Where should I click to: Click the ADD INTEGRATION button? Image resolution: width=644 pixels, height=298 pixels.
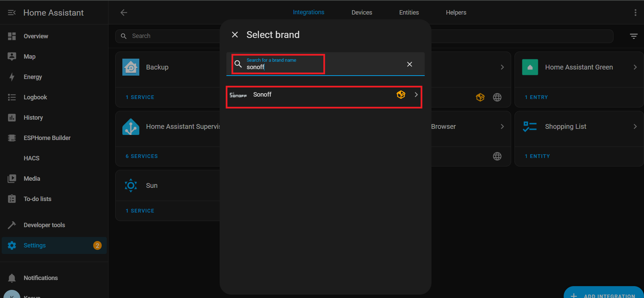pos(604,293)
